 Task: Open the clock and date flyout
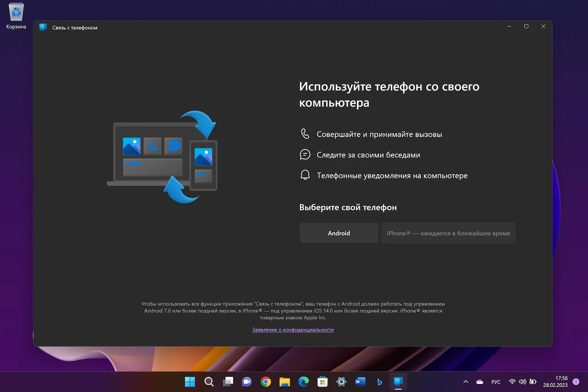pos(555,382)
